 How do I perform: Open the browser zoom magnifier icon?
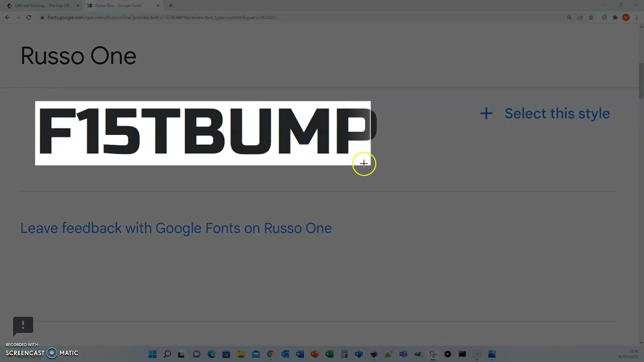pos(570,18)
